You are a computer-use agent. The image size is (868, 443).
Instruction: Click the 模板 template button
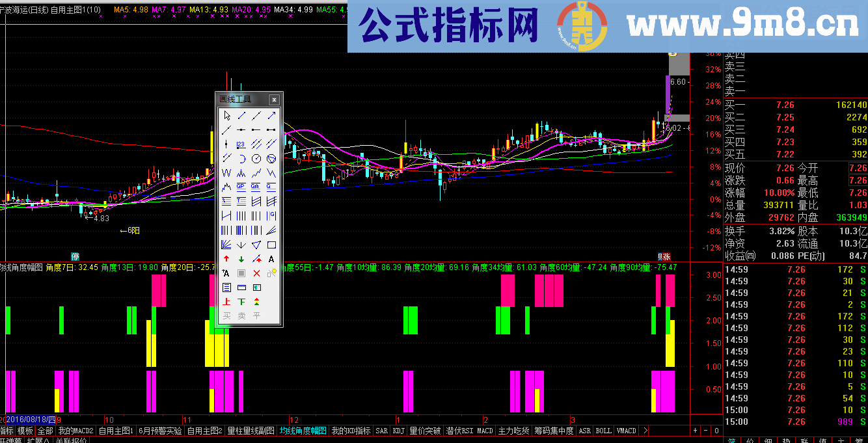(25, 431)
